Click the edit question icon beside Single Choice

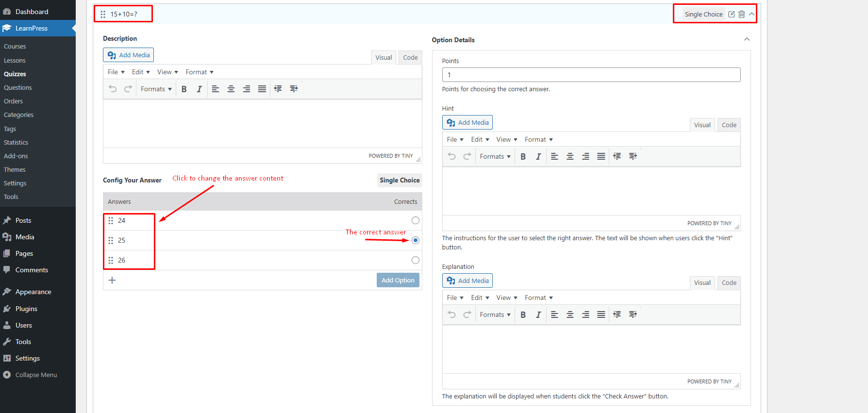pyautogui.click(x=731, y=14)
